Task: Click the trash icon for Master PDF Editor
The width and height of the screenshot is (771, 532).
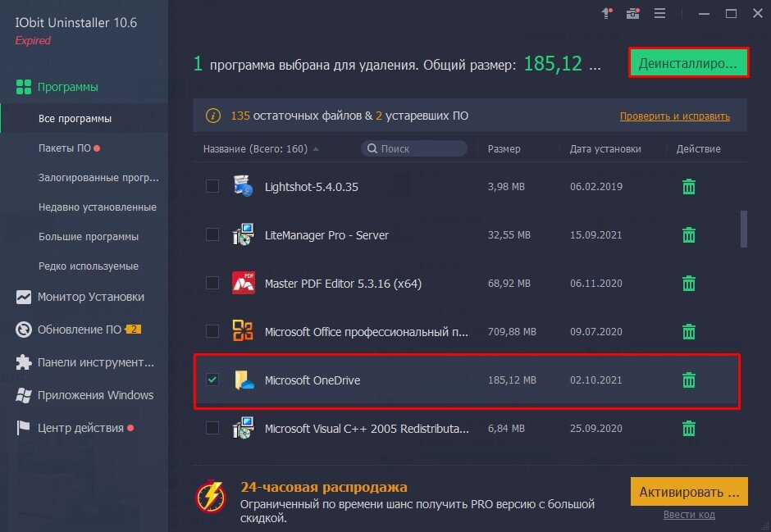Action: coord(688,283)
